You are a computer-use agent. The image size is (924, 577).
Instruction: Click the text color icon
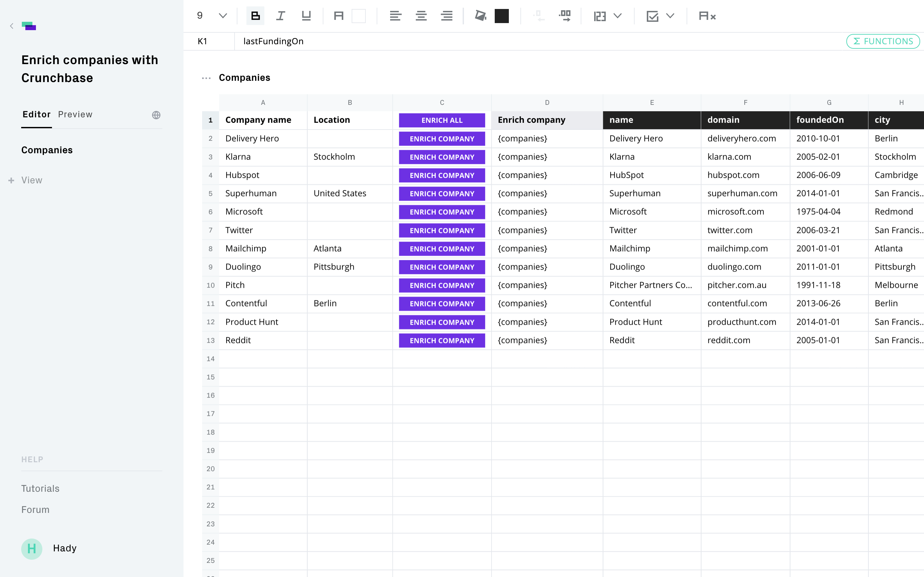339,16
